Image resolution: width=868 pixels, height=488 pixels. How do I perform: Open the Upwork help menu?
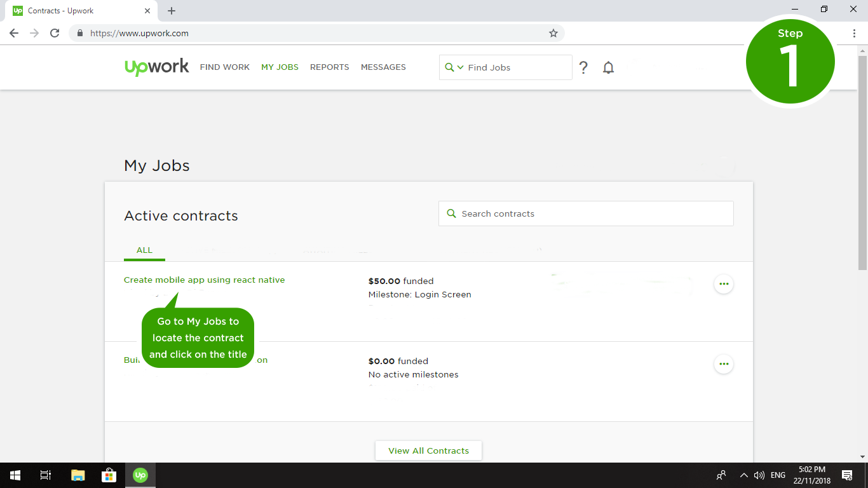(583, 67)
